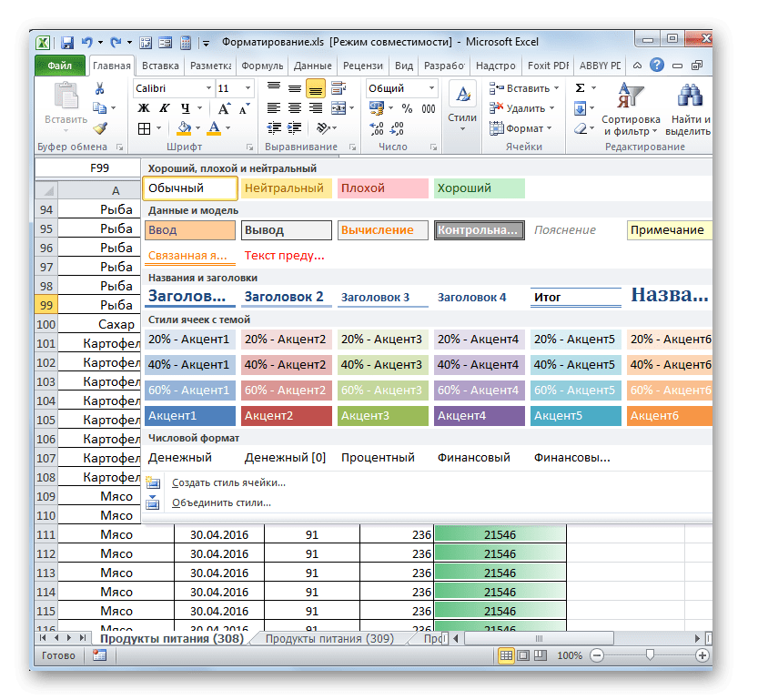Activate the Format Painter brush
768x700 pixels.
pos(100,128)
